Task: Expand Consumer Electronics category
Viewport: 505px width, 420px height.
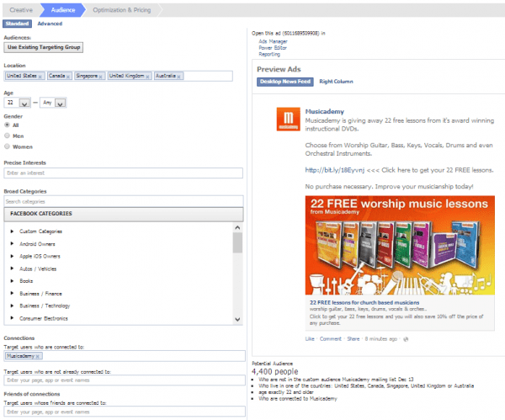Action: tap(12, 318)
